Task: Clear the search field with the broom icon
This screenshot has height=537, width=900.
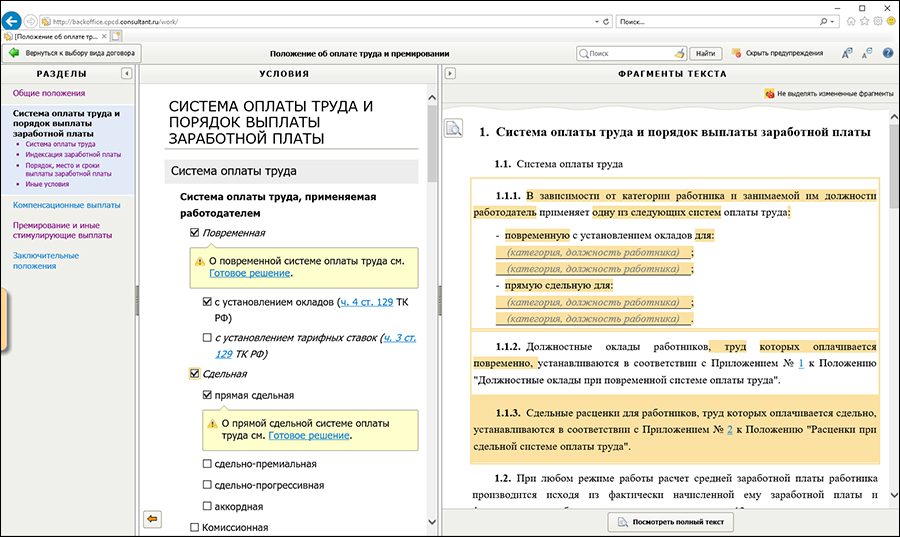Action: tap(679, 53)
